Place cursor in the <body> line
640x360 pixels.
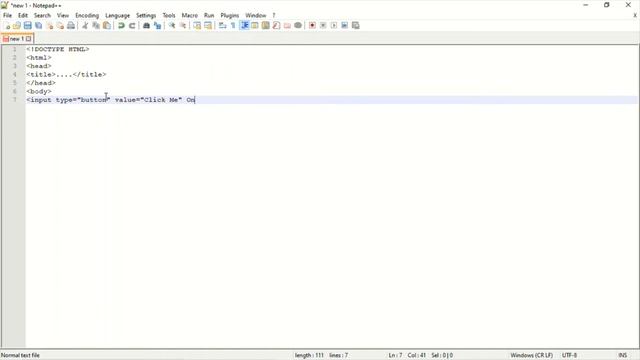click(39, 91)
